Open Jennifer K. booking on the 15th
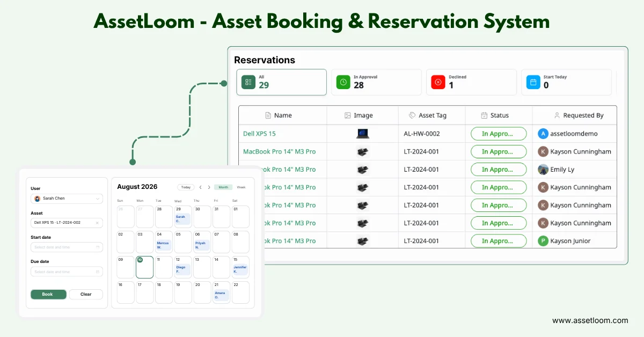 pos(240,269)
